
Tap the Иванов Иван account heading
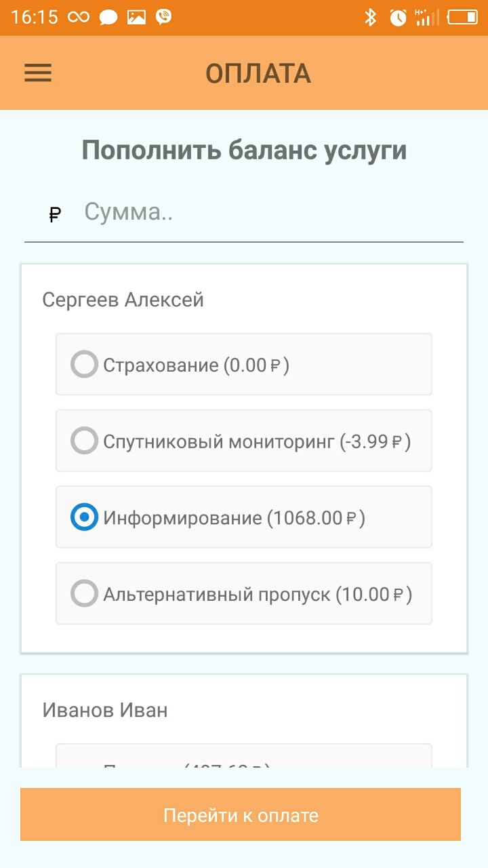click(105, 710)
